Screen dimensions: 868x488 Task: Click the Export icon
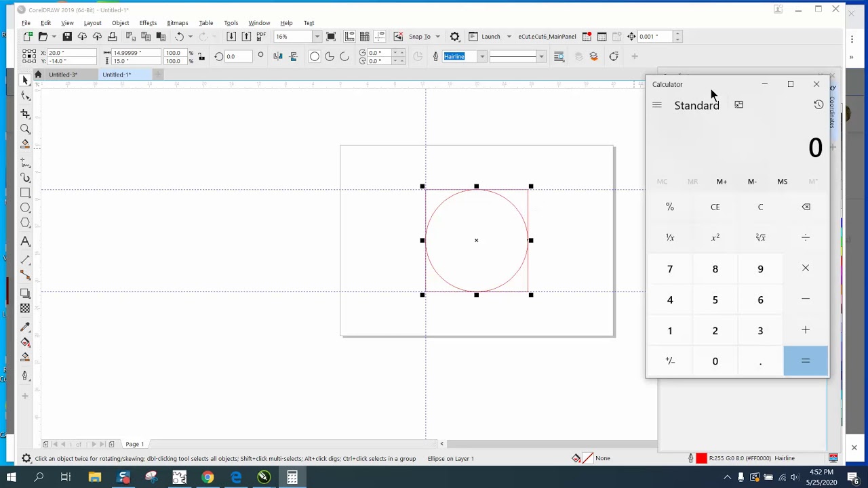click(x=246, y=37)
